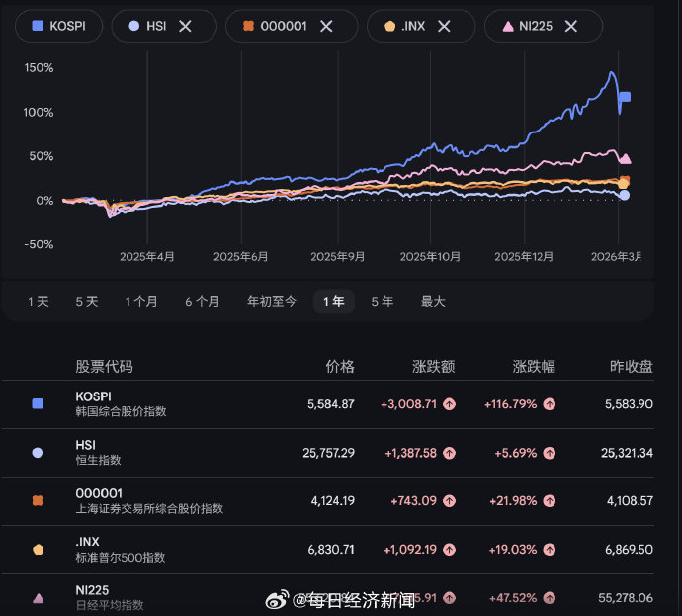Image resolution: width=682 pixels, height=616 pixels.
Task: Click .INX yellow endpoint marker on chart
Action: click(x=623, y=185)
